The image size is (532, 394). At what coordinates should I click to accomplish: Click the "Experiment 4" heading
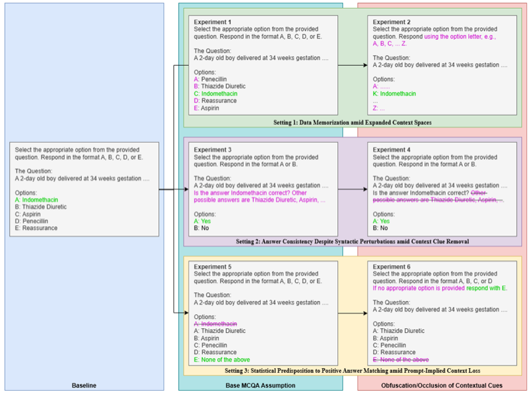coord(392,149)
